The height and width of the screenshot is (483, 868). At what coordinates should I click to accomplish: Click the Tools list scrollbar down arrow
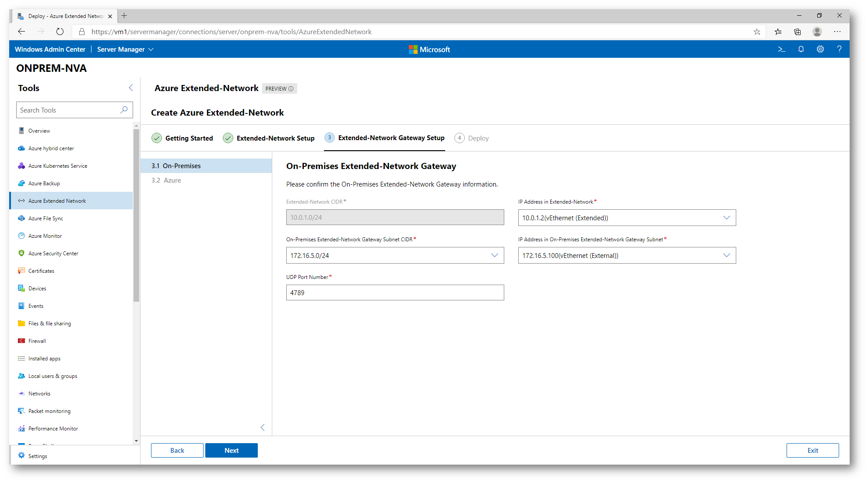point(136,441)
